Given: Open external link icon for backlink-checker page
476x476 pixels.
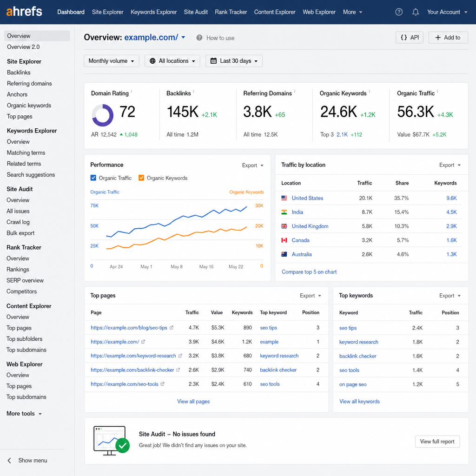Looking at the screenshot, I should pos(178,370).
